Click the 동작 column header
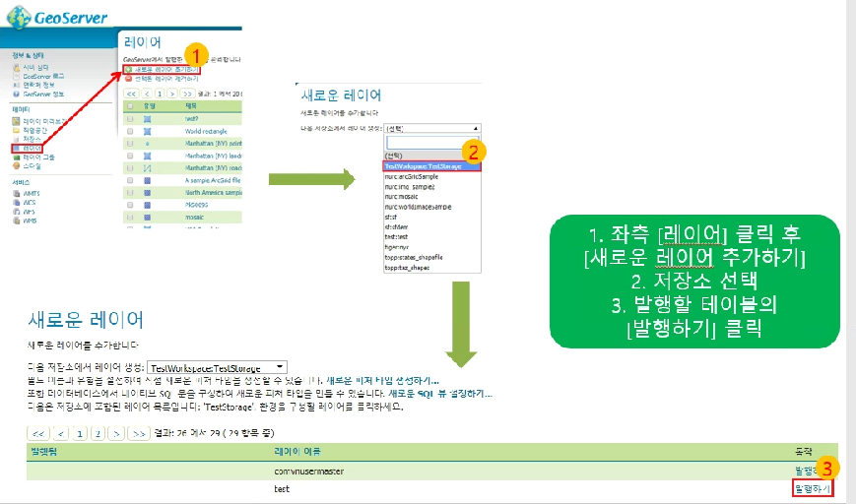The height and width of the screenshot is (504, 856). 803,452
